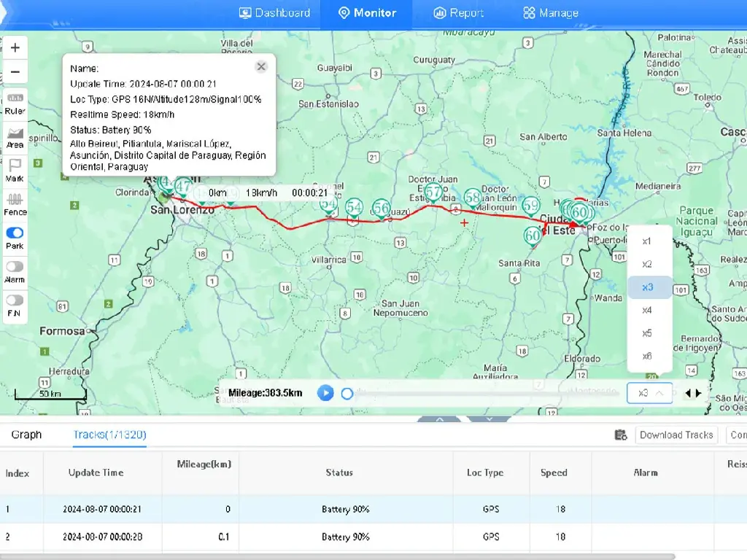Disable the Park toggle in the sidebar
The image size is (747, 560).
click(15, 233)
